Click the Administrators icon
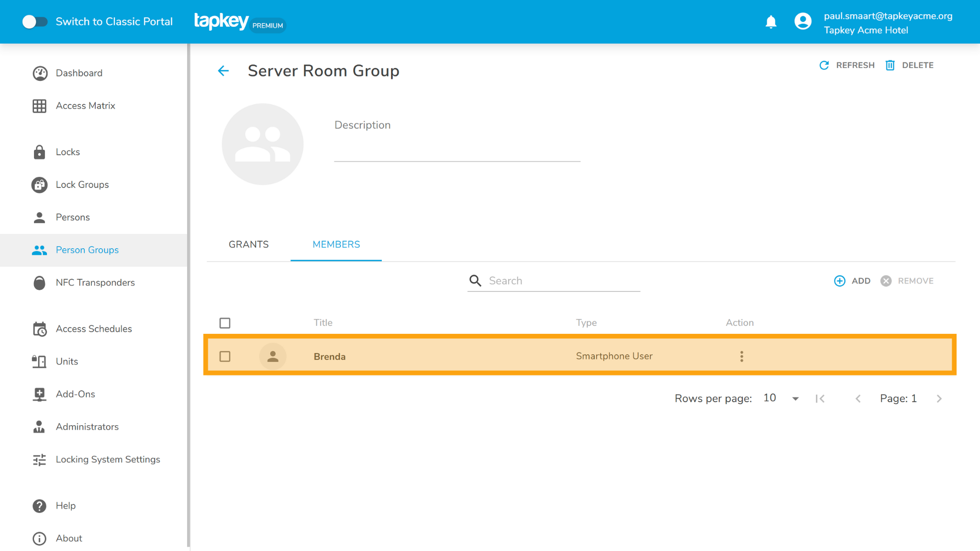The height and width of the screenshot is (551, 980). [x=40, y=427]
